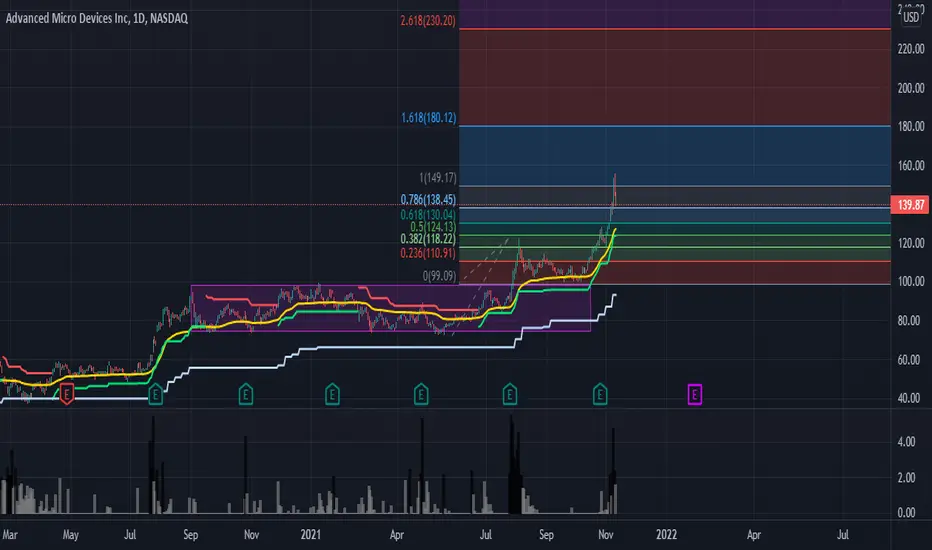The width and height of the screenshot is (932, 550).
Task: Click 2.00 on the volume scale
Action: point(906,477)
